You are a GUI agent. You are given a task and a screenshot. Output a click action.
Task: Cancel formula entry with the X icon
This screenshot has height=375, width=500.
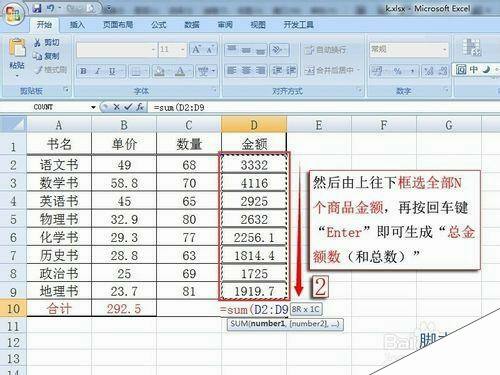[116, 107]
